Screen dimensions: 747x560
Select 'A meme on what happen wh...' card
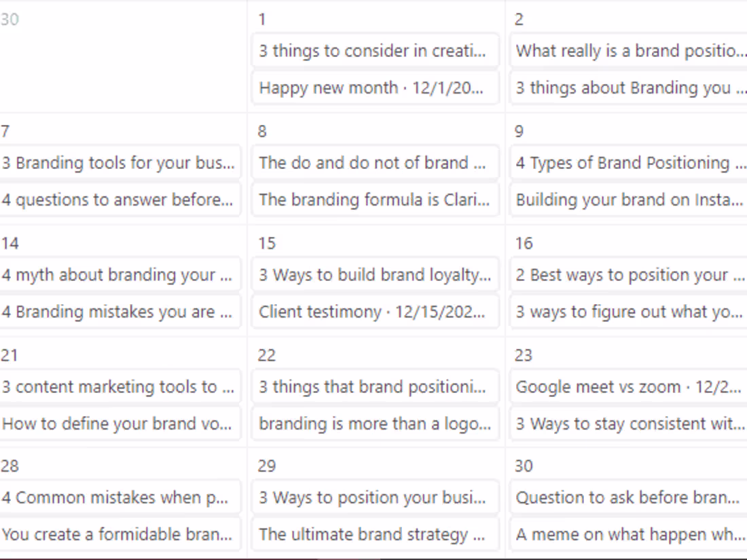coord(629,534)
